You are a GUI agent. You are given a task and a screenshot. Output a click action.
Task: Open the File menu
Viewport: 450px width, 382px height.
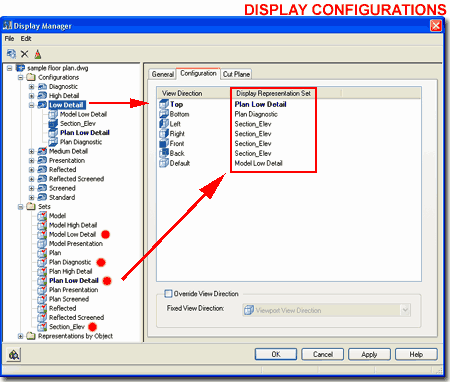coord(9,39)
